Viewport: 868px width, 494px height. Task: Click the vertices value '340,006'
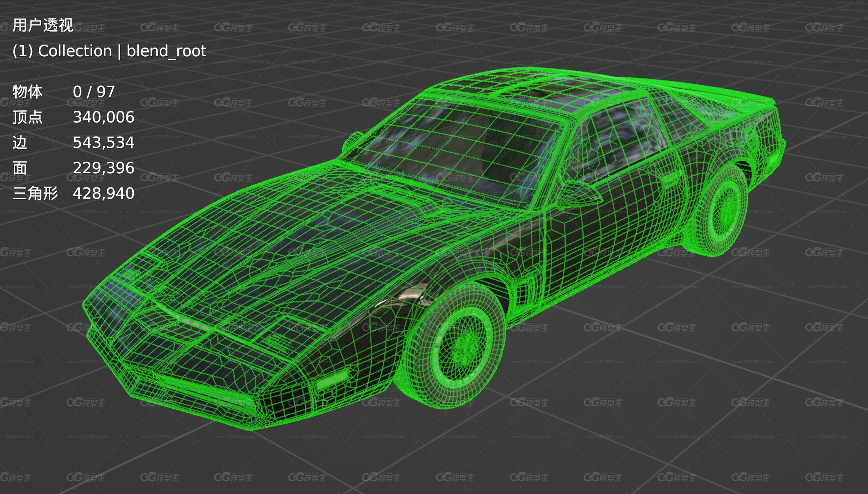pos(103,117)
